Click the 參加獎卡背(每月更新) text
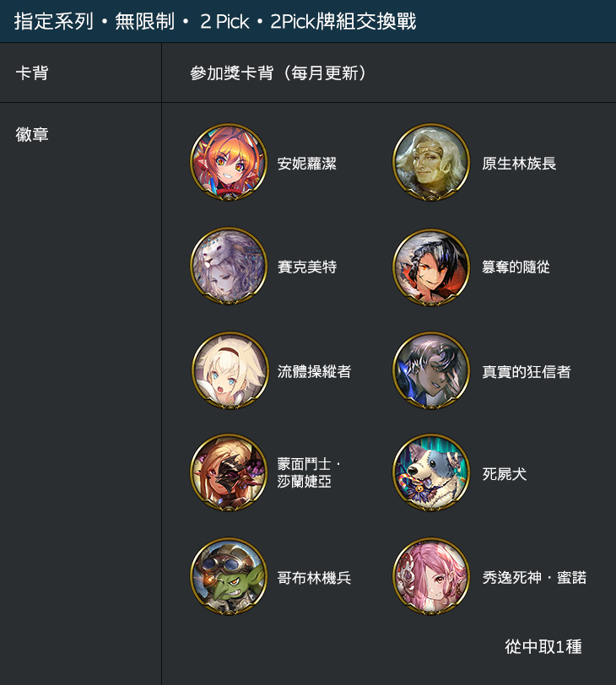Viewport: 616px width, 685px height. (278, 73)
